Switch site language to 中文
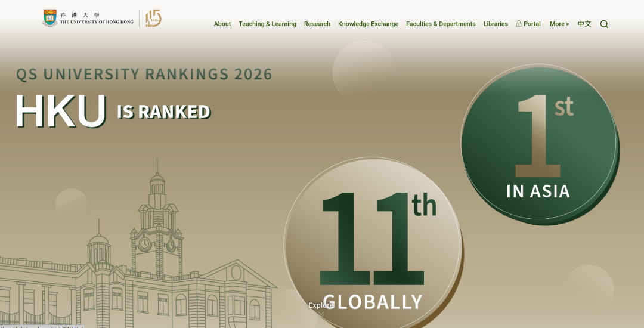644x328 pixels. pyautogui.click(x=584, y=24)
